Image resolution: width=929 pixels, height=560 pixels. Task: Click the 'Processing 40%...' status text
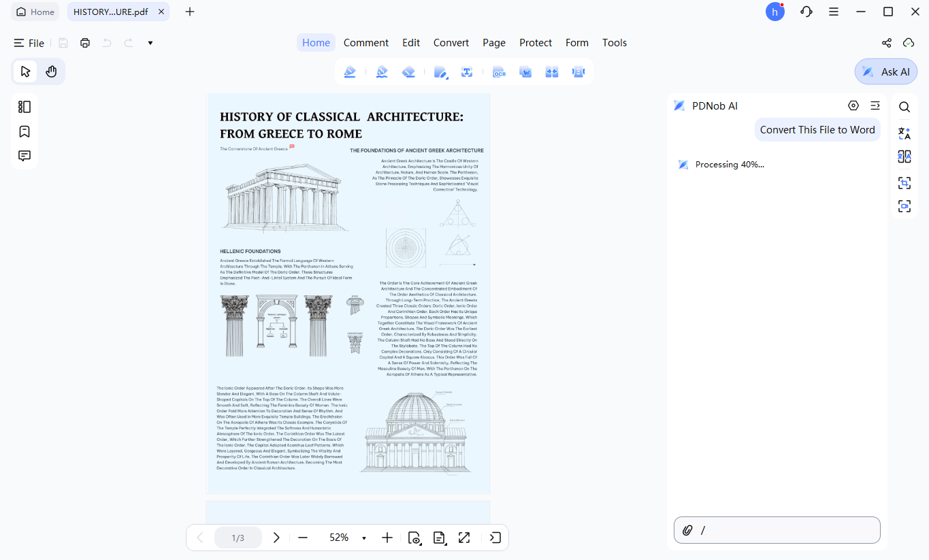(730, 165)
